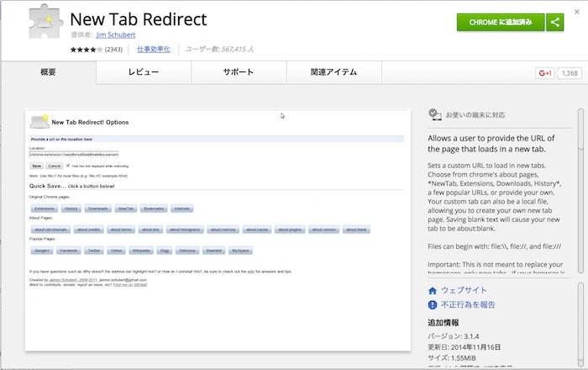
Task: Click the (2343) ratings count
Action: click(113, 50)
